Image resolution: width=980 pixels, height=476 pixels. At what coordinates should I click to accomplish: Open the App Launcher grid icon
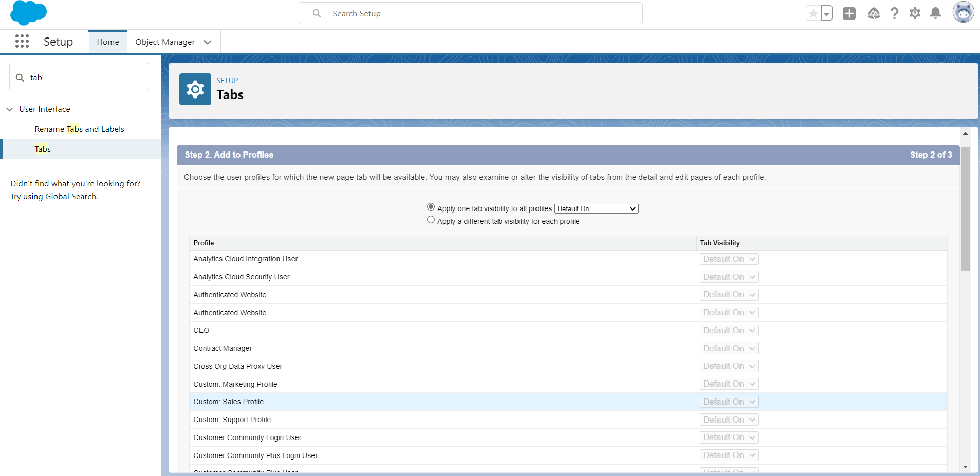pyautogui.click(x=22, y=42)
